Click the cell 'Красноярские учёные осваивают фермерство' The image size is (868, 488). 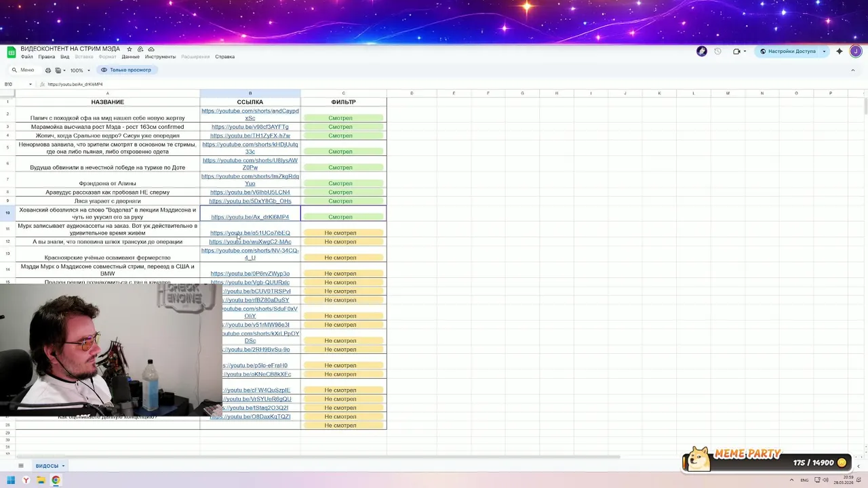pos(108,254)
